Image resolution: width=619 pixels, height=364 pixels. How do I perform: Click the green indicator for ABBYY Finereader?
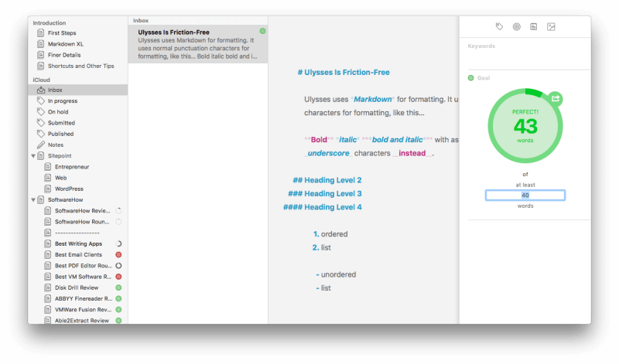(x=118, y=299)
